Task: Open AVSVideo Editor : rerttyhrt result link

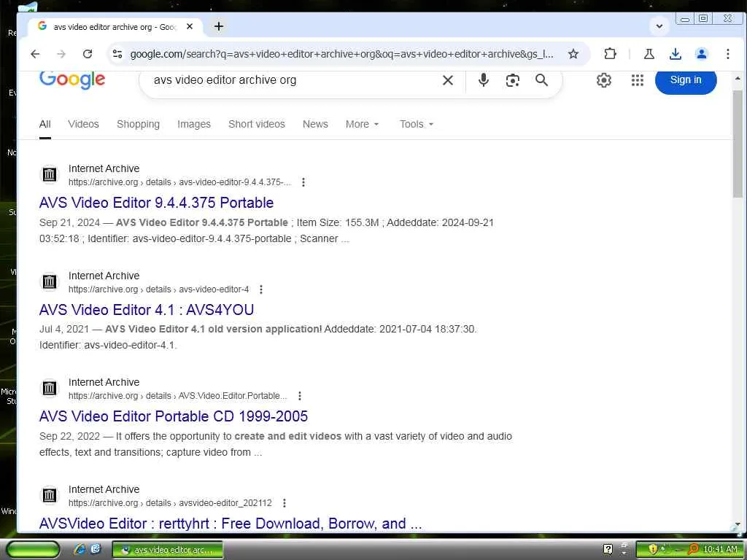Action: point(231,524)
